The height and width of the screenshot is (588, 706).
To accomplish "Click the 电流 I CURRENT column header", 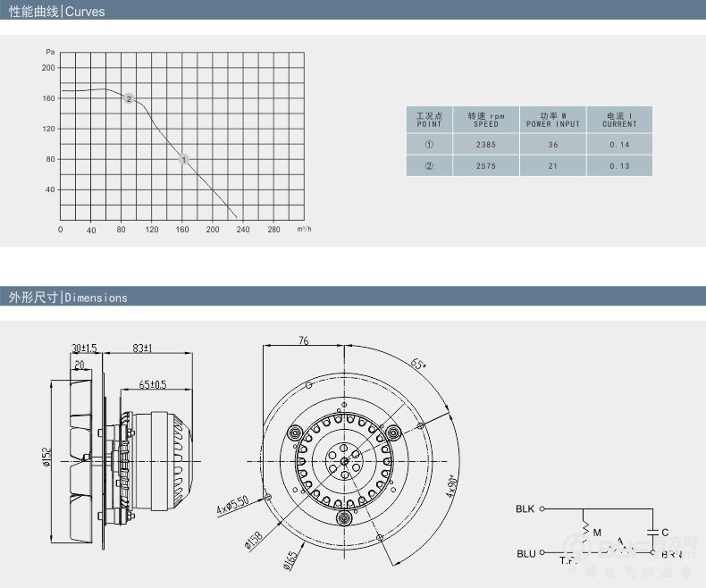I will tap(619, 120).
